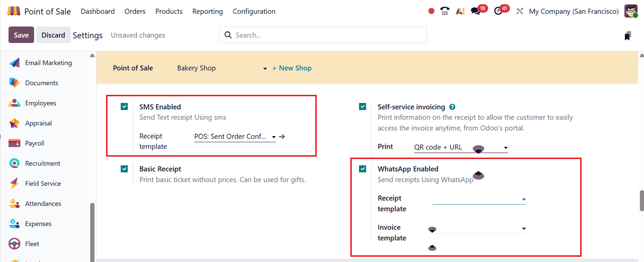The height and width of the screenshot is (262, 644).
Task: Click the sidebar vertical scrollbar
Action: (x=92, y=232)
